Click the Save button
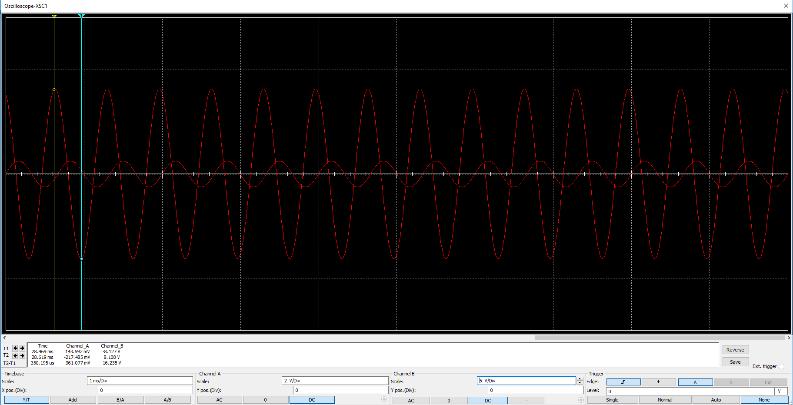Viewport: 793px width, 405px height. [x=735, y=362]
